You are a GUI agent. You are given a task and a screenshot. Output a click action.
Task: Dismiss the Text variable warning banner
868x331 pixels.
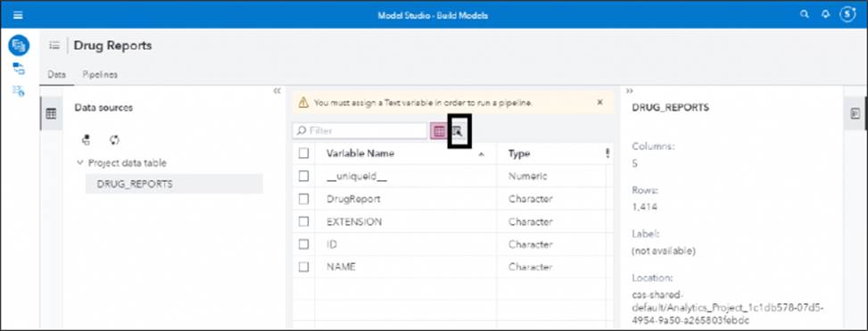(x=600, y=103)
